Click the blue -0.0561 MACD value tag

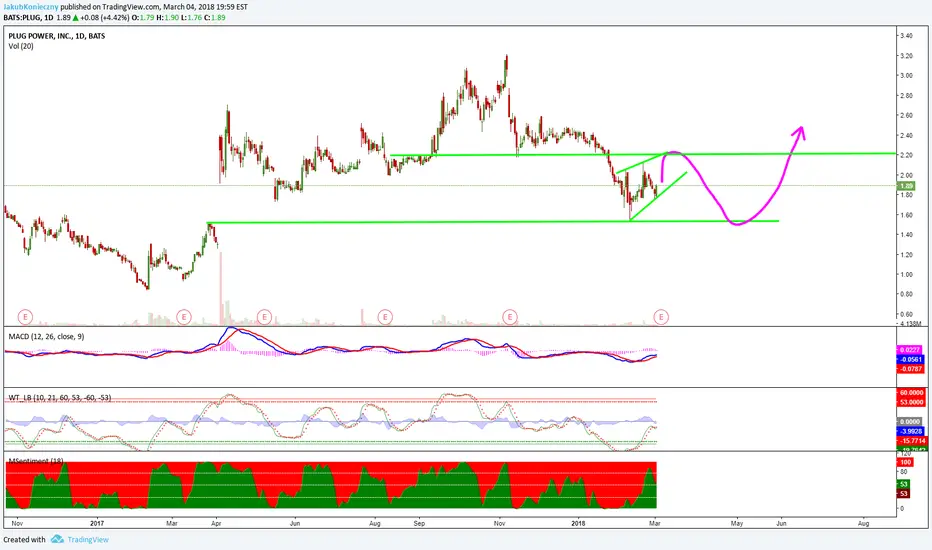click(910, 360)
